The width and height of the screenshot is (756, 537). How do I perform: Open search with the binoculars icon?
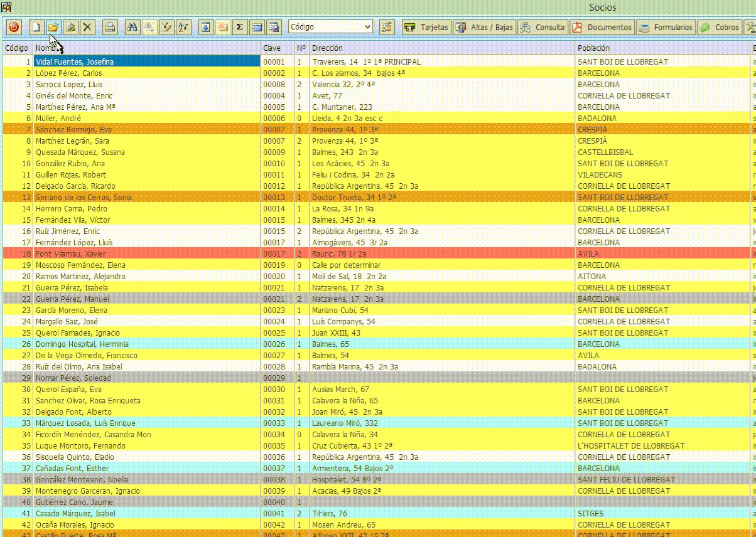click(132, 28)
